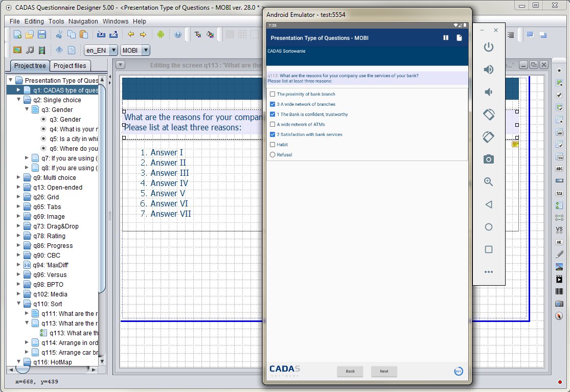
Task: Click the import arrow-into-tray icon
Action: point(101,35)
